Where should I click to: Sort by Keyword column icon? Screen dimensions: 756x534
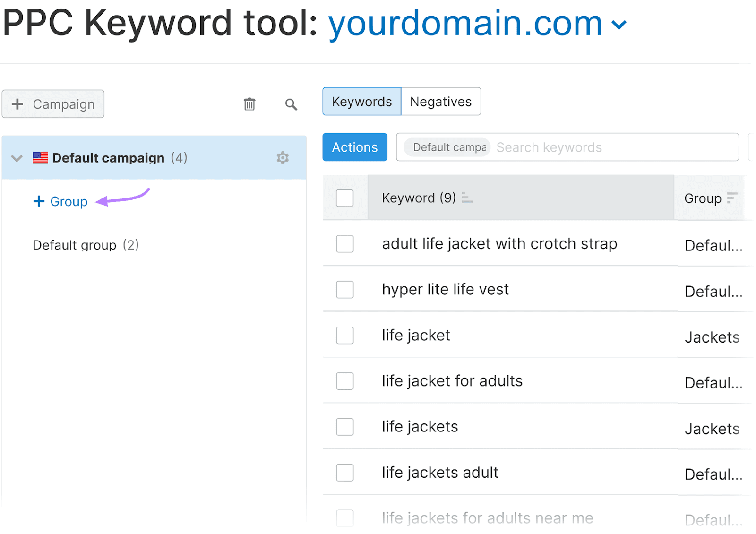[467, 198]
